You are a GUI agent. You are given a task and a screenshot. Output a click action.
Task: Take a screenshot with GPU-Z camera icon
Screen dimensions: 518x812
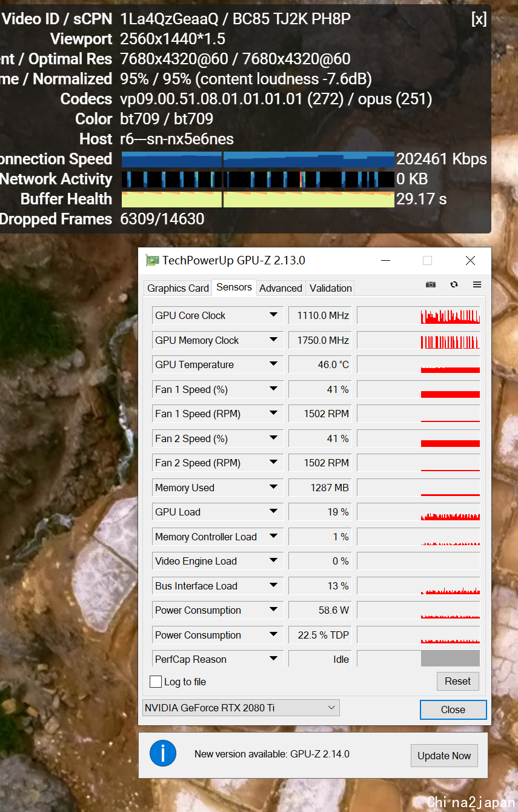[431, 284]
